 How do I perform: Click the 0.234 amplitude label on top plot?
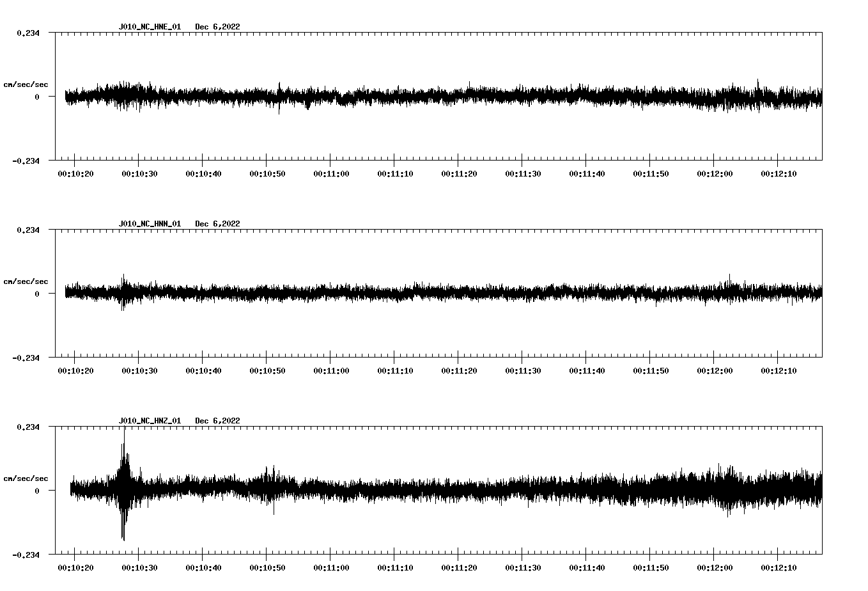28,31
